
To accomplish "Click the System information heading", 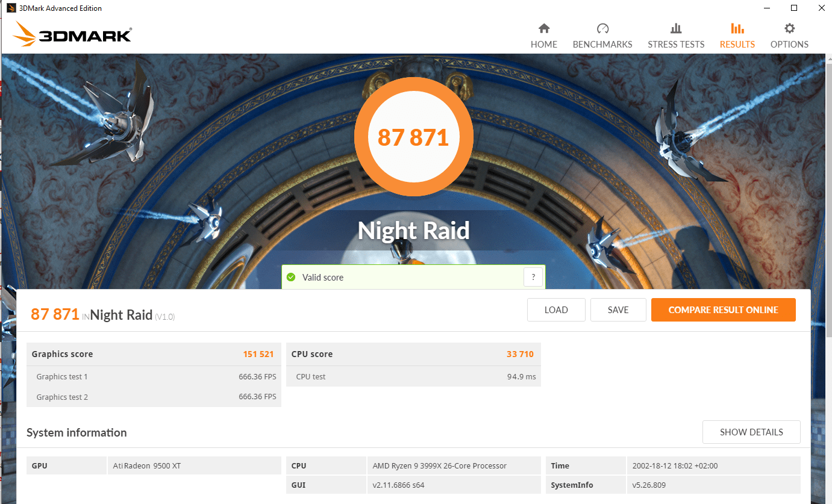I will (x=77, y=432).
